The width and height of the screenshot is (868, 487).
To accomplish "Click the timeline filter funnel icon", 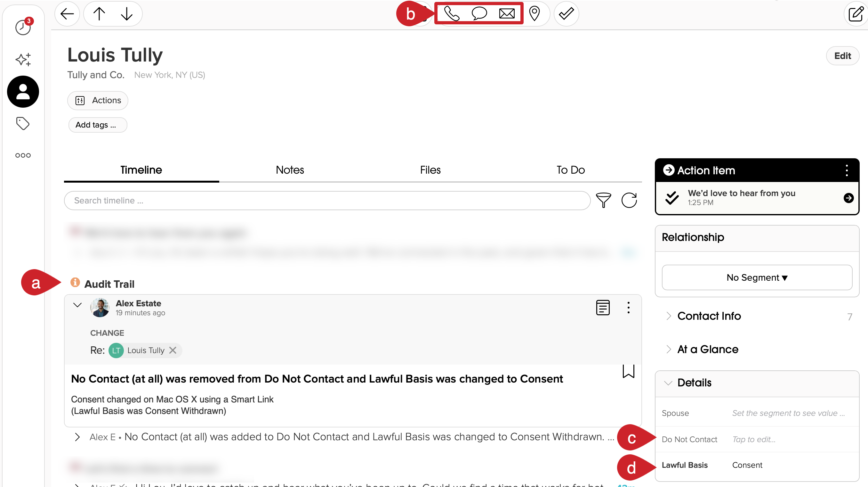I will [603, 200].
